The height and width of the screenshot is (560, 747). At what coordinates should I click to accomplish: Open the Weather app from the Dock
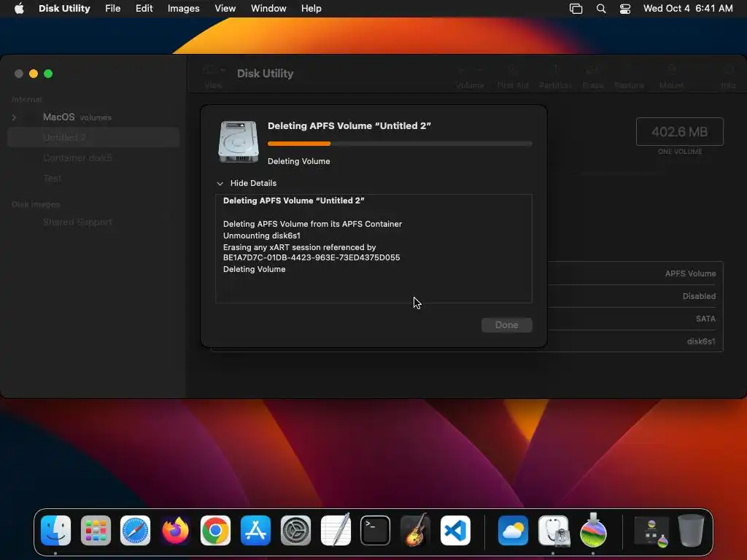coord(513,530)
